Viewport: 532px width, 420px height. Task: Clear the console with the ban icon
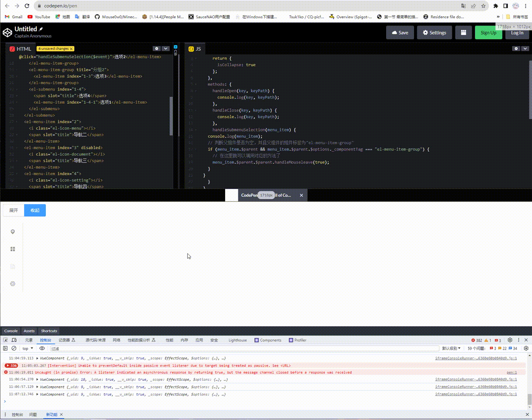pyautogui.click(x=14, y=348)
